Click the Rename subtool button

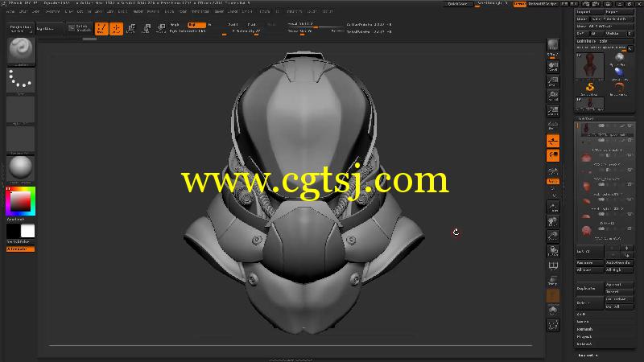tap(590, 263)
